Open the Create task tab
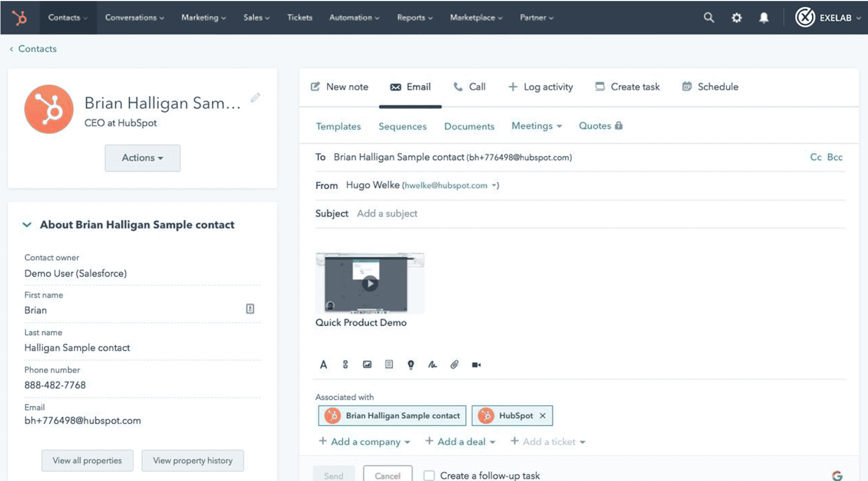Image resolution: width=868 pixels, height=481 pixels. point(627,87)
